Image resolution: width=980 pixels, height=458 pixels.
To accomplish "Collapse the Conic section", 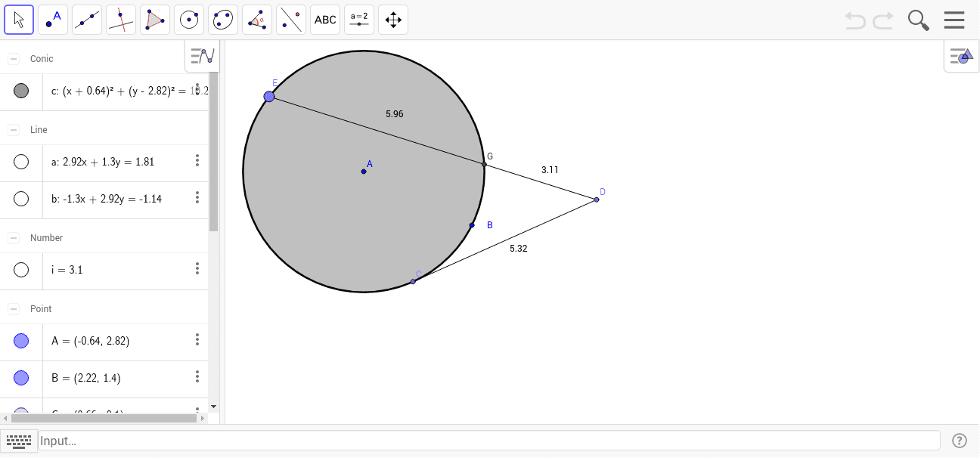I will click(13, 57).
